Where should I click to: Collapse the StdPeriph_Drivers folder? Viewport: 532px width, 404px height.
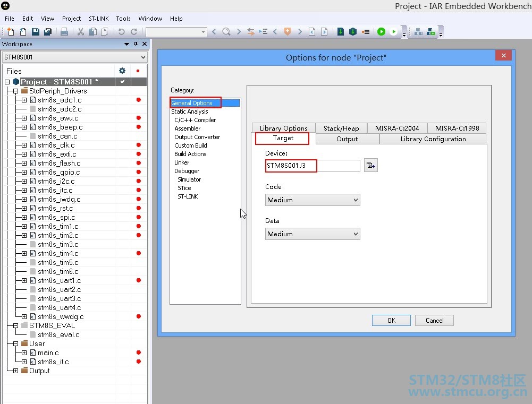(x=15, y=91)
